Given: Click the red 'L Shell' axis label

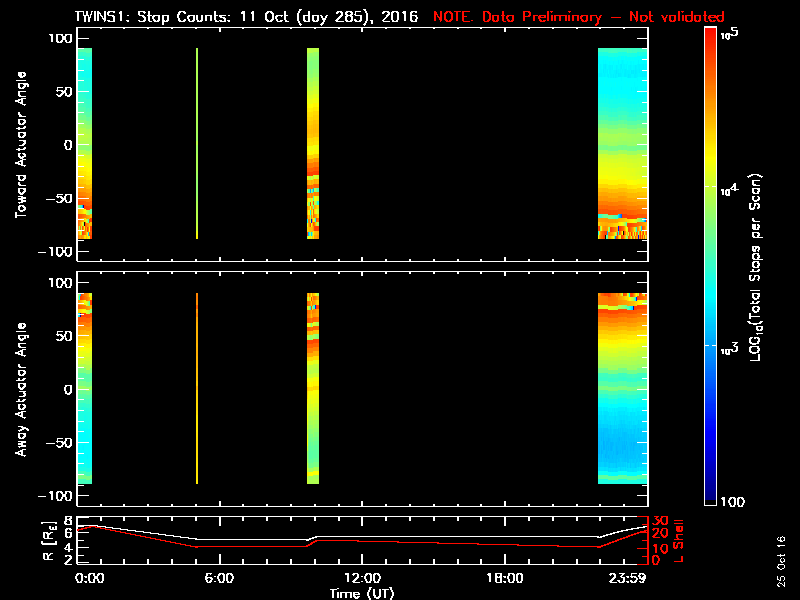Looking at the screenshot, I should point(677,538).
